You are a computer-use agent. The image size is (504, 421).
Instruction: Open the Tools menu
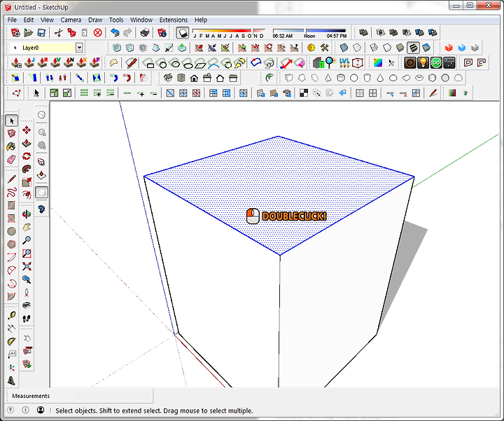coord(116,20)
